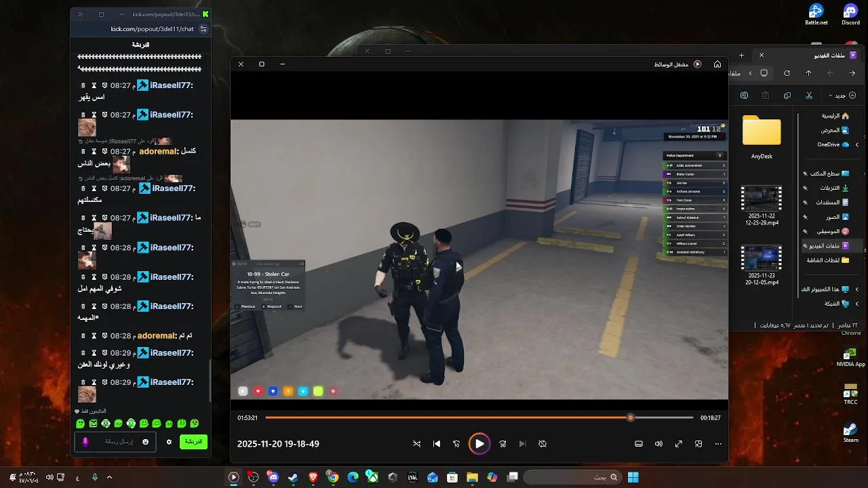
Task: Click the taskbar search box
Action: (x=572, y=477)
